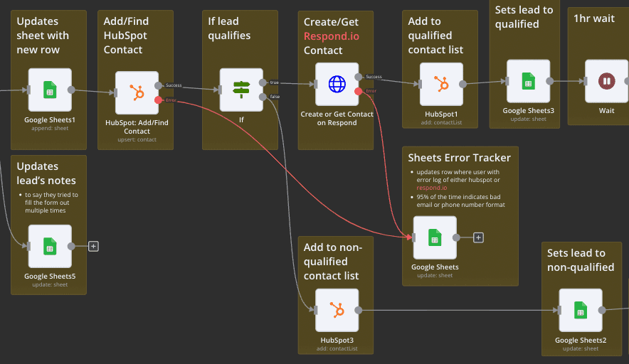Open the Wait node pause icon
This screenshot has width=629, height=364.
coord(606,81)
